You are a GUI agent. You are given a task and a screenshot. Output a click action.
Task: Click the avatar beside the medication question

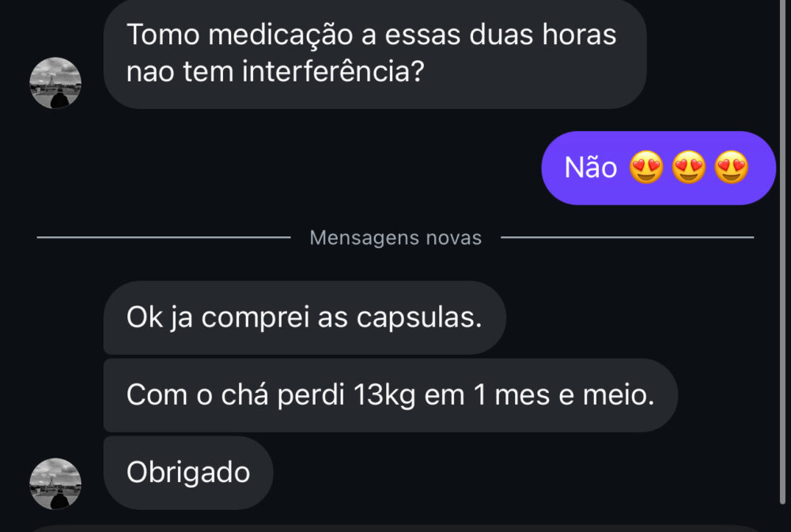(55, 83)
